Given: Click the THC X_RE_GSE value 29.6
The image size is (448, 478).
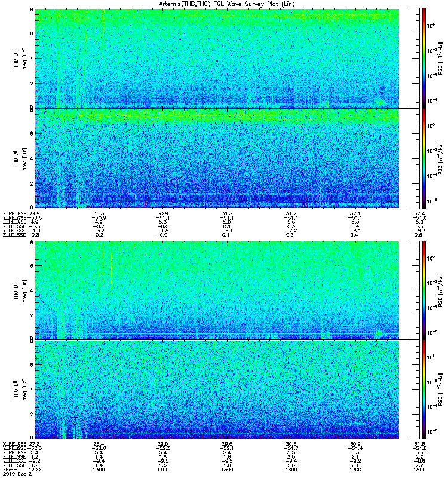Looking at the screenshot, I should (x=227, y=444).
